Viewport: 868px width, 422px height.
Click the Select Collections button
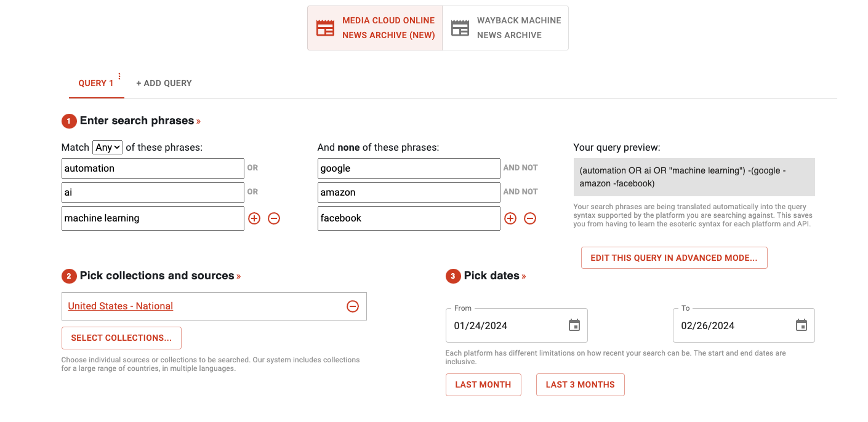point(121,338)
